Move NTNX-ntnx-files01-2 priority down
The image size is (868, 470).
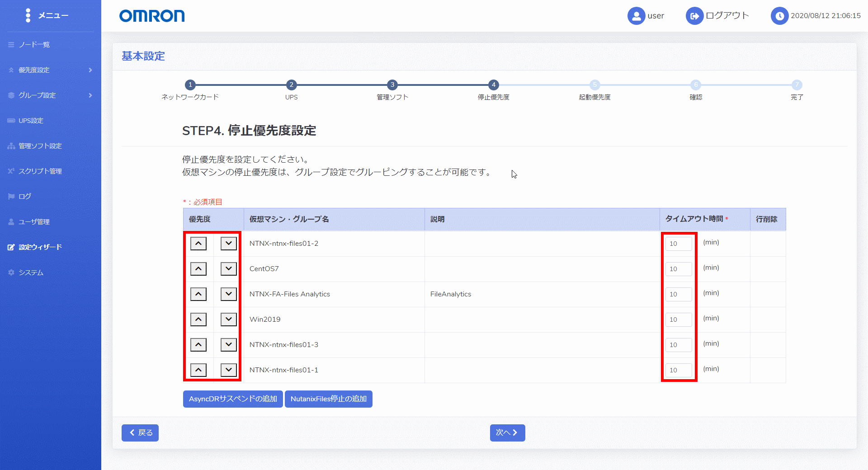[229, 244]
